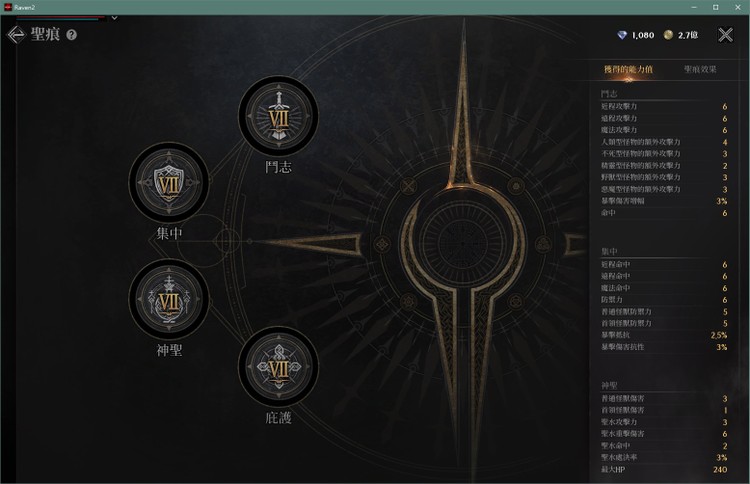Click the 暴擊傷害增幅 stat row
This screenshot has height=484, width=750.
click(x=664, y=201)
